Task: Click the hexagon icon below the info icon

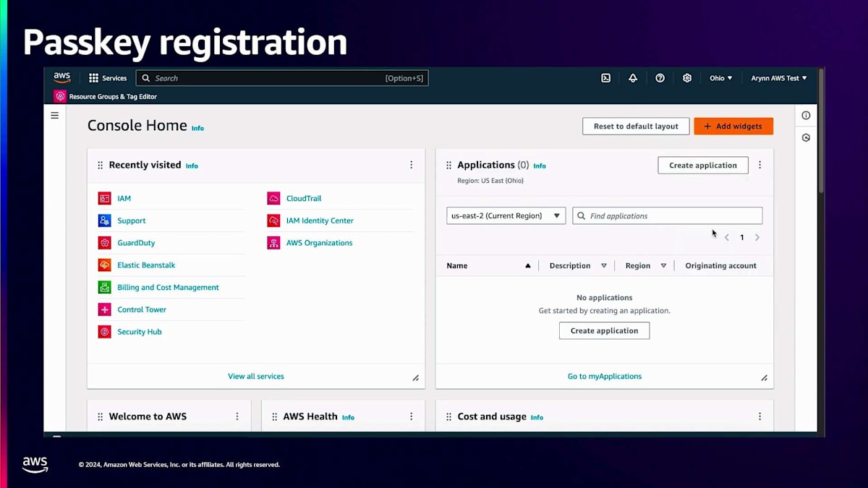Action: [806, 137]
